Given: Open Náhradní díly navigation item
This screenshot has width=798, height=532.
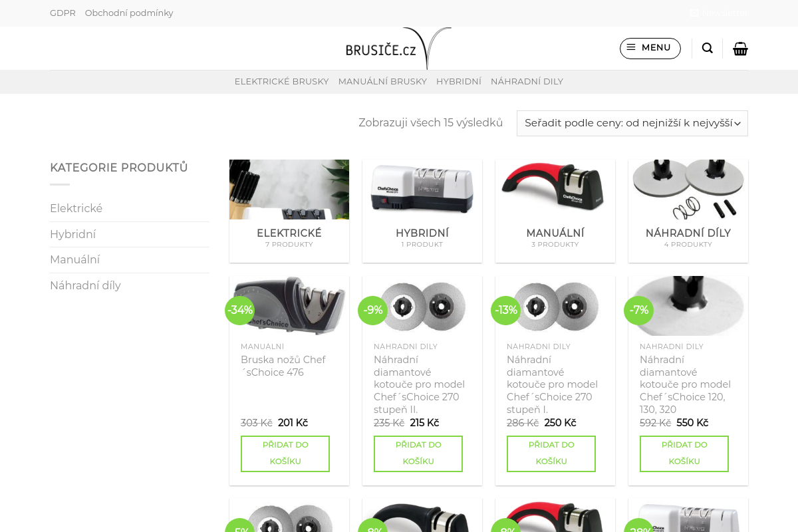Looking at the screenshot, I should point(527,81).
